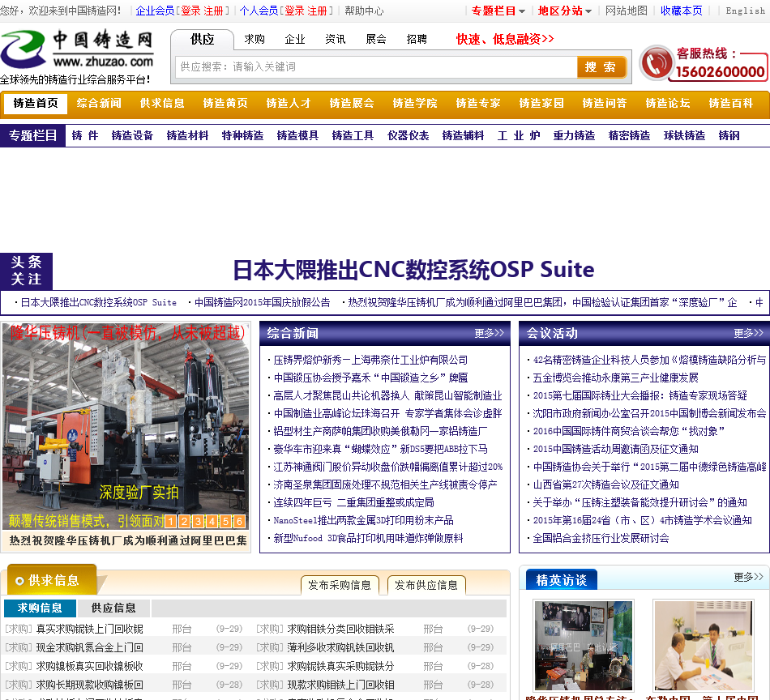Open 铸造学院 in main navigation

(415, 103)
